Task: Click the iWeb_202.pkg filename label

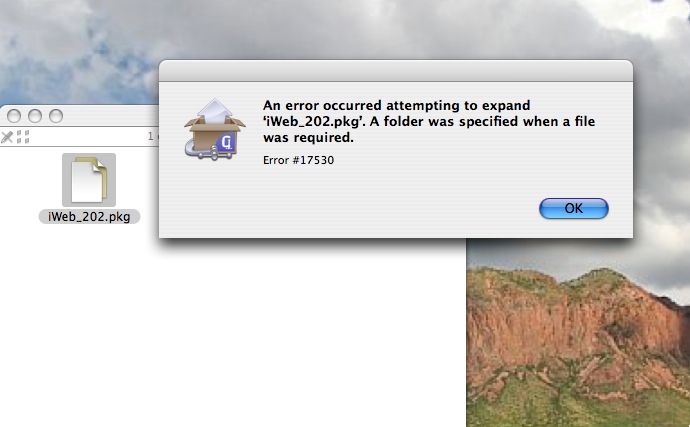Action: (x=89, y=217)
